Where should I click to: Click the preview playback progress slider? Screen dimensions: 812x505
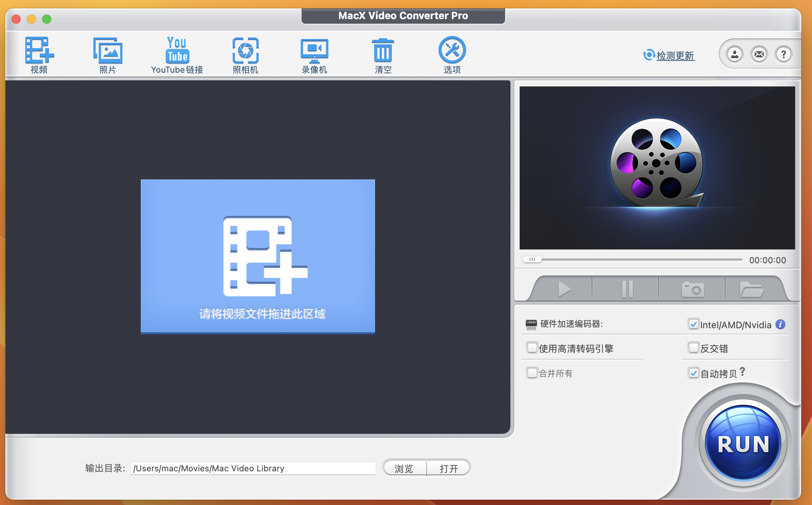631,260
